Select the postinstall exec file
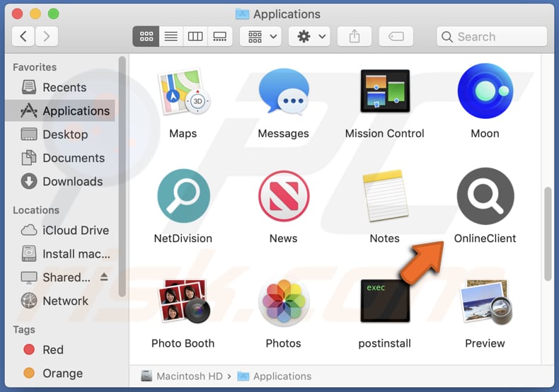This screenshot has height=392, width=559. pyautogui.click(x=384, y=301)
